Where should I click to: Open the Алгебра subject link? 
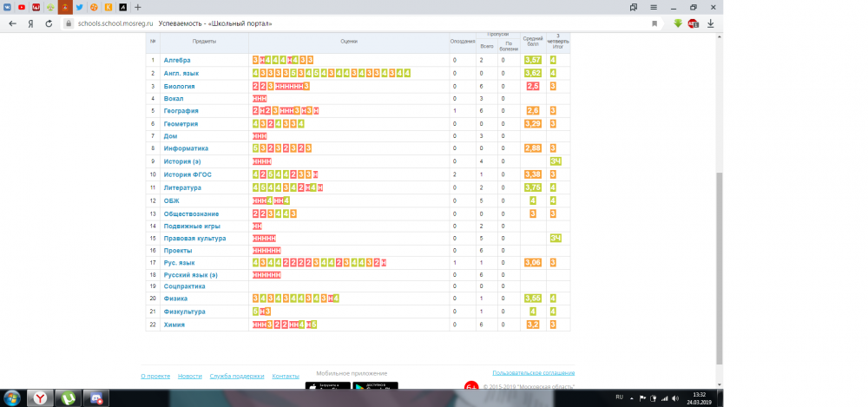click(x=177, y=60)
